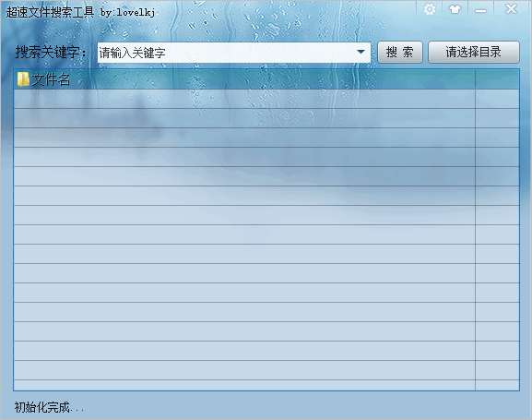532x420 pixels.
Task: Click the 搜索关键字 label
Action: [x=51, y=53]
